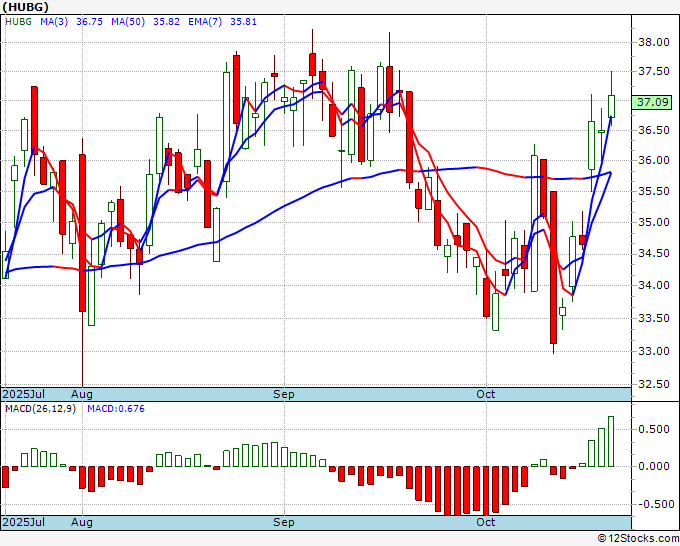Click the EMA(7) value 35.81
This screenshot has height=546, width=680.
point(243,22)
